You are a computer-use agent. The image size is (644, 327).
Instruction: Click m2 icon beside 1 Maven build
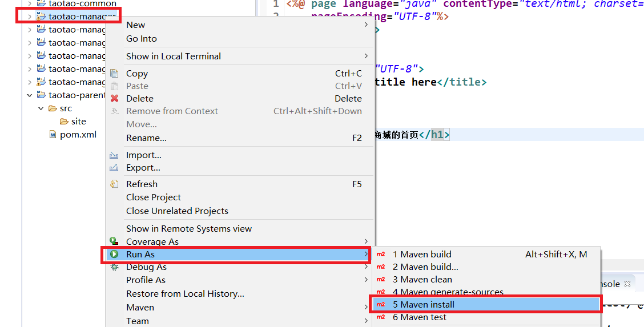381,255
